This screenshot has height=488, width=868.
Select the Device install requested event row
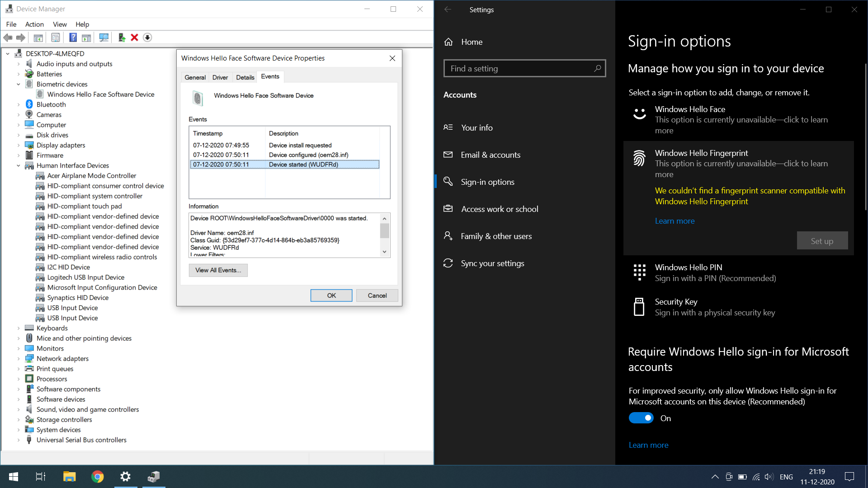click(x=285, y=145)
